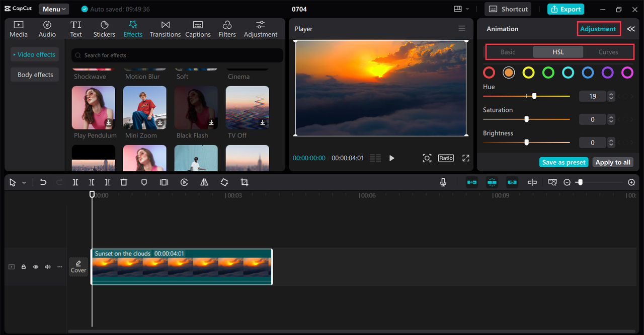Open the Shortcut panel
The image size is (644, 335).
(x=509, y=9)
